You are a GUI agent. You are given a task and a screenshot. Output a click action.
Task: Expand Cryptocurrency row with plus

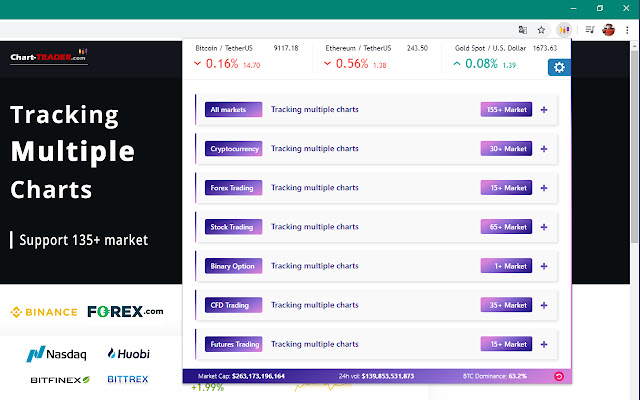pyautogui.click(x=544, y=149)
